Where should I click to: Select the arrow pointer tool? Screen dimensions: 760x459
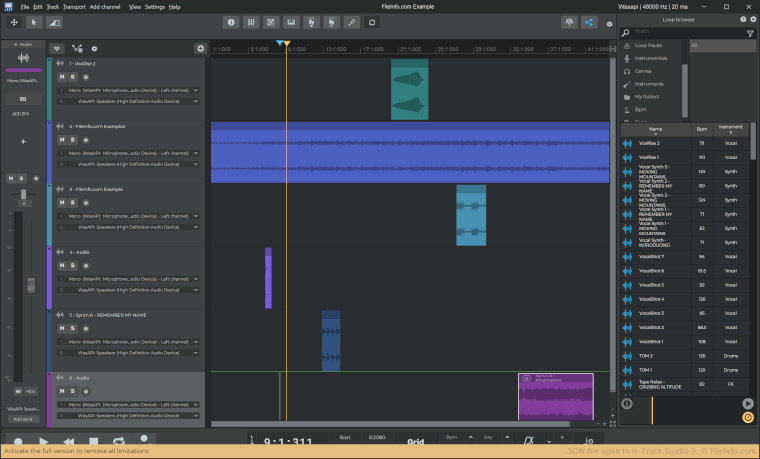(x=33, y=21)
